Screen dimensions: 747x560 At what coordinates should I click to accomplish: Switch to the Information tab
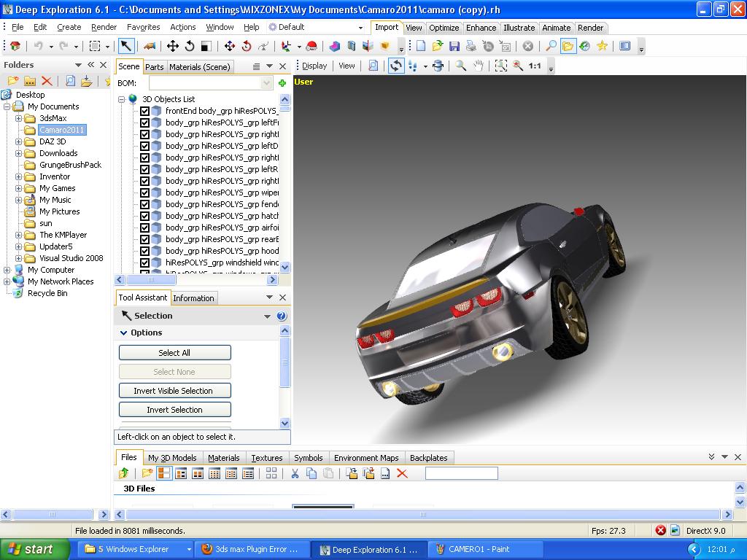click(193, 298)
